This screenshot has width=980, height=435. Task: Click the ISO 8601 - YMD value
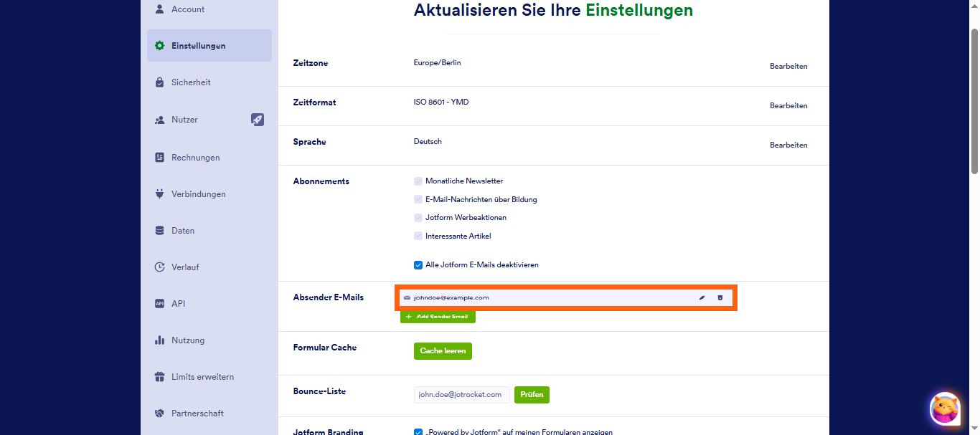pos(441,102)
